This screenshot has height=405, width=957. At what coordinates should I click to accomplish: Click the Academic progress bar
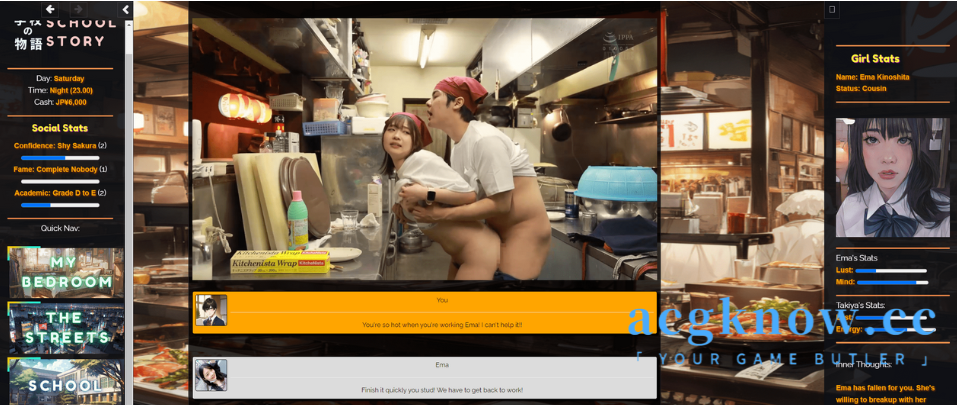tap(60, 204)
